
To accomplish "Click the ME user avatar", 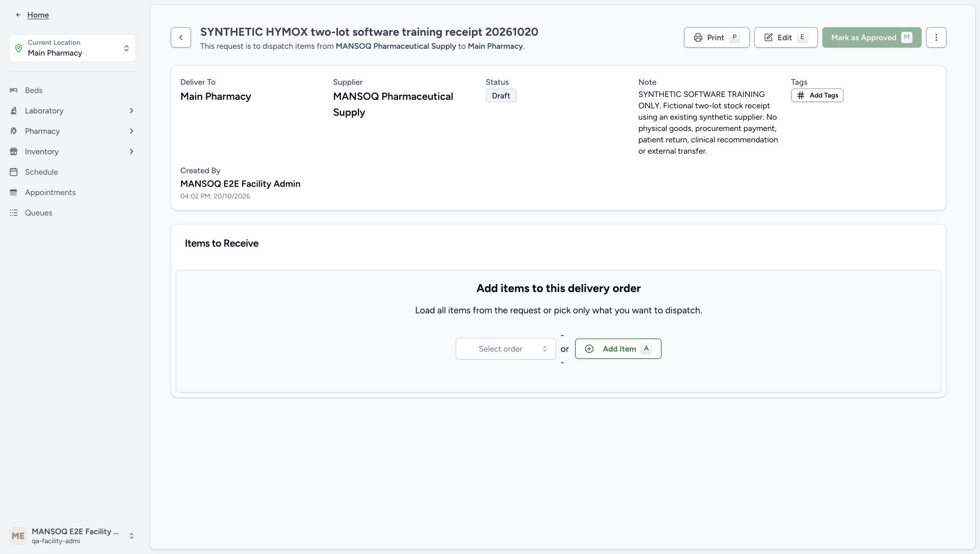I will tap(18, 536).
